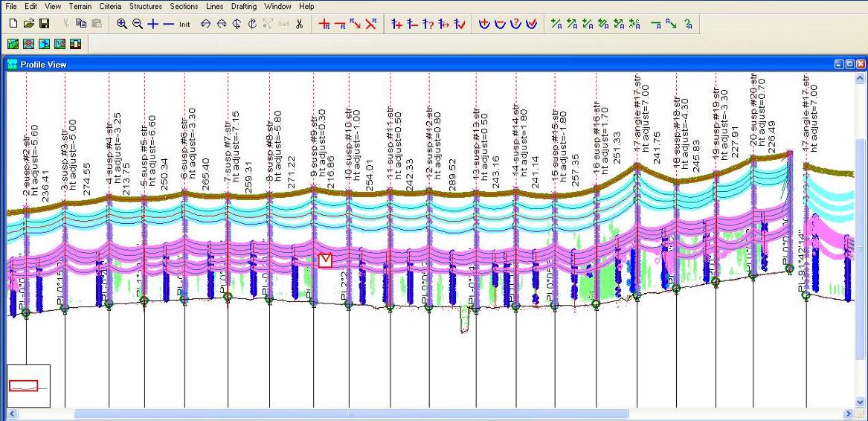Click the scissors cut tool icon

(x=299, y=24)
